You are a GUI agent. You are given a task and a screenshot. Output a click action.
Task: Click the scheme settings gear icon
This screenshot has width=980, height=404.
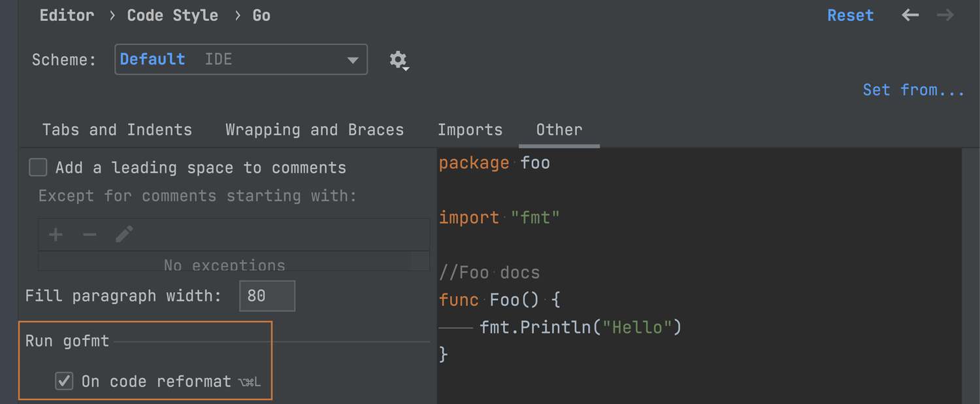click(398, 60)
